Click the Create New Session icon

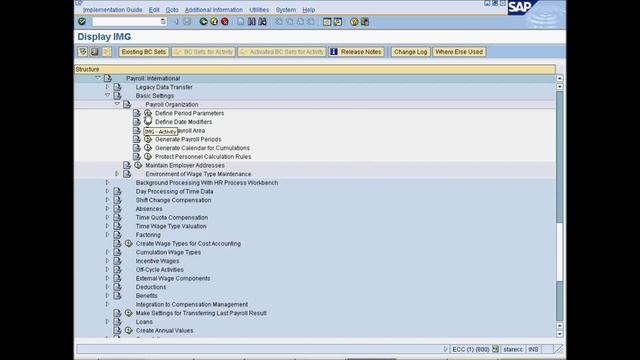[327, 22]
